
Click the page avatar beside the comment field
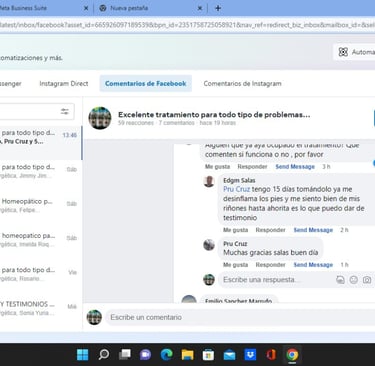click(94, 317)
